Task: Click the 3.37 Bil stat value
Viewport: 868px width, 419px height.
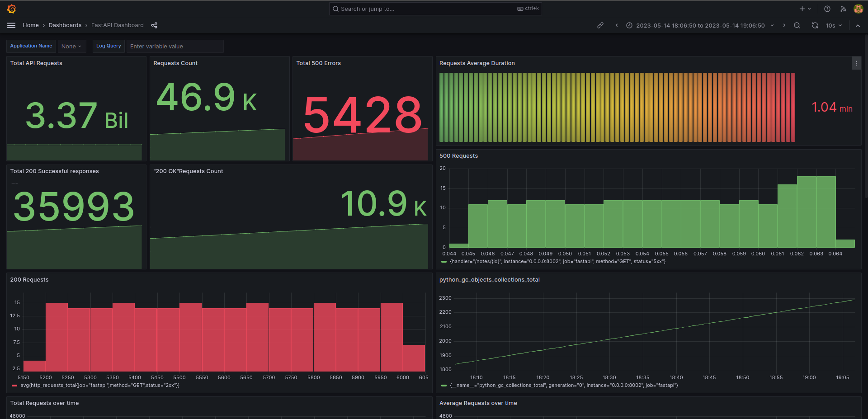Action: click(x=76, y=116)
